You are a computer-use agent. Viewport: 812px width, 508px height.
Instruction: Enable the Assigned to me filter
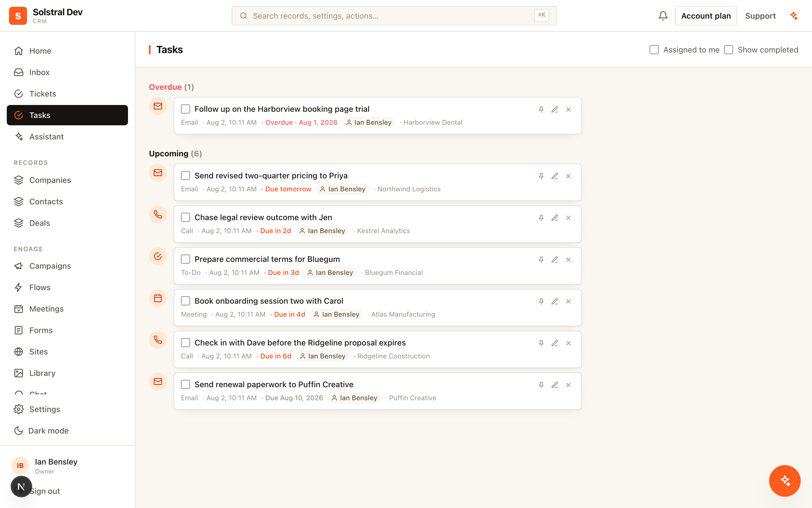[654, 50]
